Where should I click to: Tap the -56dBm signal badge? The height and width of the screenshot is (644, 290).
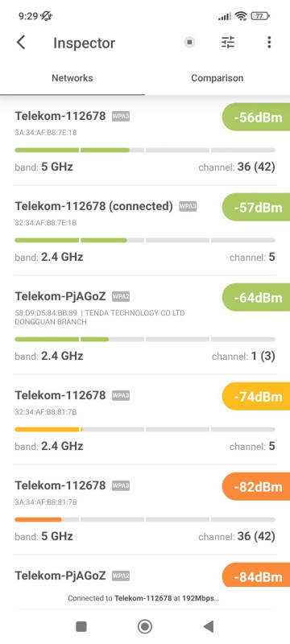tap(256, 118)
